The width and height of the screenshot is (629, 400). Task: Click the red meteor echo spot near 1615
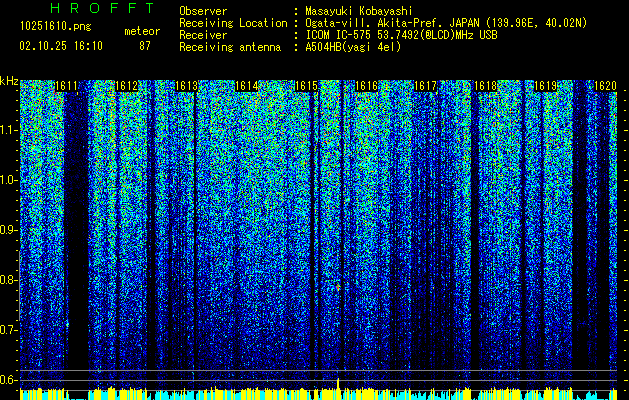[338, 287]
